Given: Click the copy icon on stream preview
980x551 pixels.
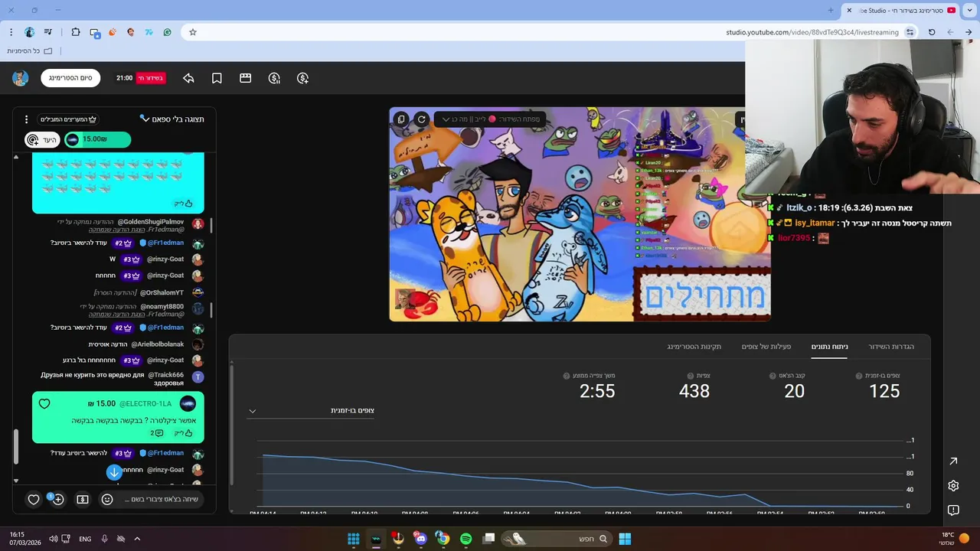Looking at the screenshot, I should [x=401, y=119].
